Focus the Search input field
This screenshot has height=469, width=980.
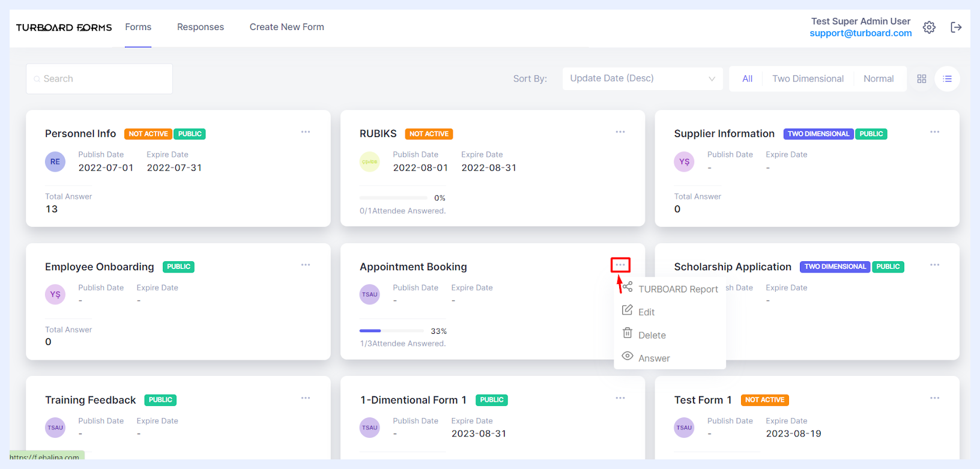99,79
